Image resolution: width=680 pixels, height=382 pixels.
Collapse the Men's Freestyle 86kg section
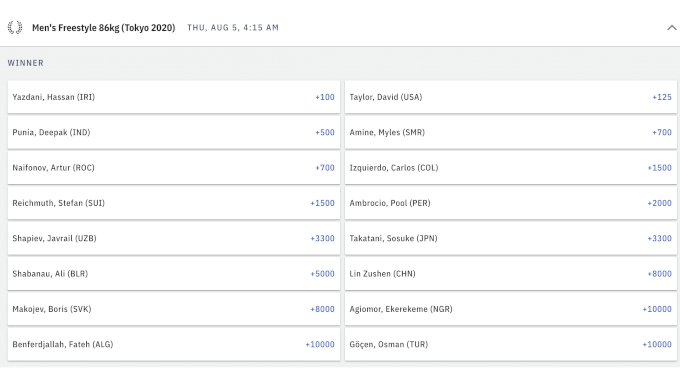[x=671, y=27]
